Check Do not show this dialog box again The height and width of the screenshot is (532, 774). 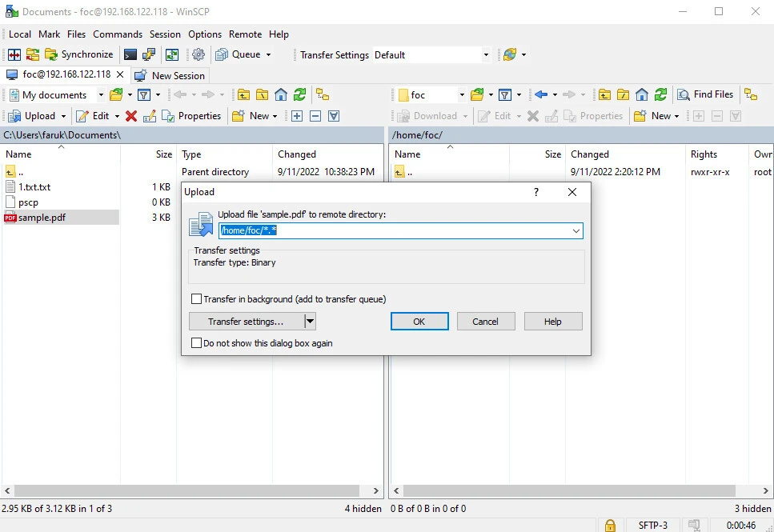pos(197,343)
